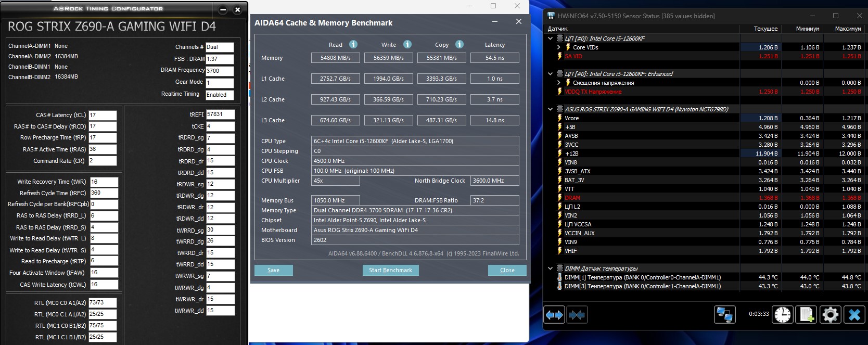This screenshot has height=345, width=868.
Task: Click the blue X button in HWiNFO toolbar
Action: coord(854,314)
